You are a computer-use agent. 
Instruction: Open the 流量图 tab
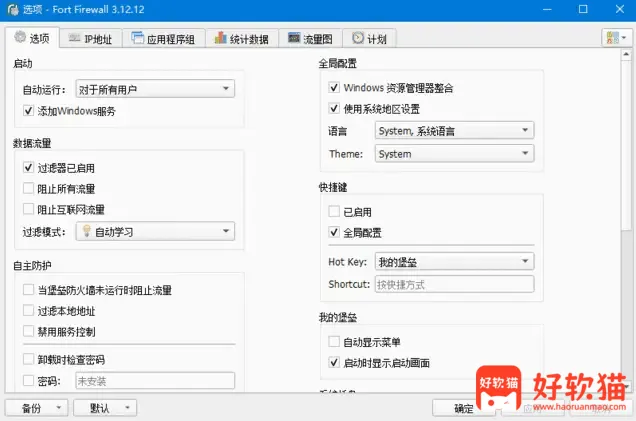point(310,39)
